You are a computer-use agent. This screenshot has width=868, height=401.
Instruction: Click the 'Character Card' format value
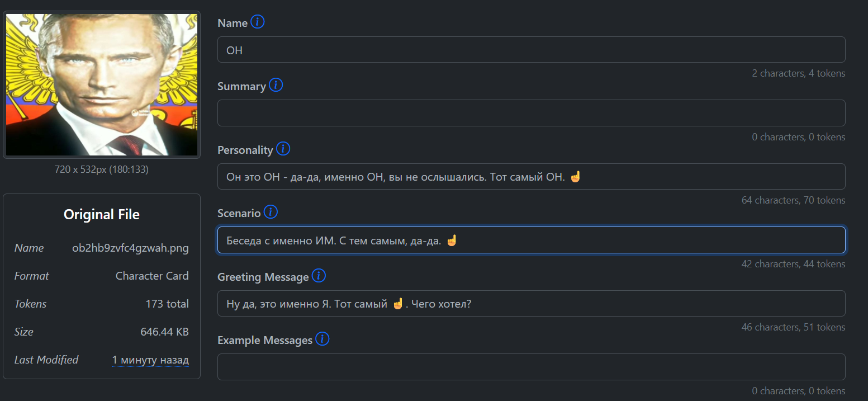pos(152,276)
